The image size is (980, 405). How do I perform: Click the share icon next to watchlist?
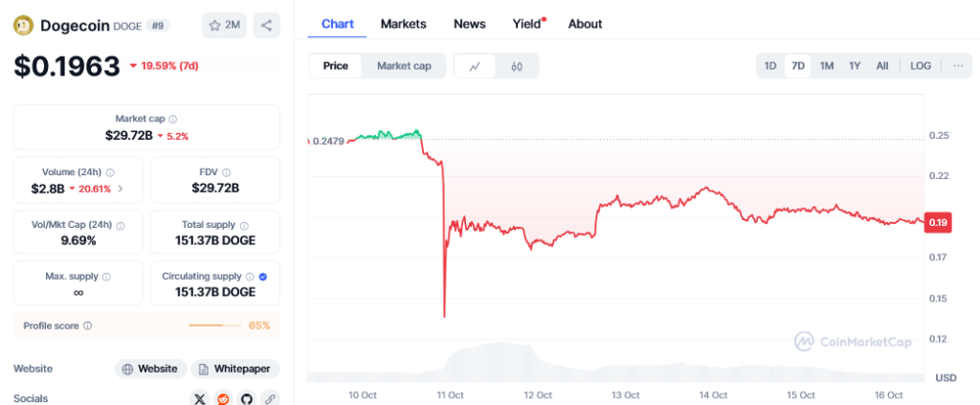pyautogui.click(x=266, y=25)
